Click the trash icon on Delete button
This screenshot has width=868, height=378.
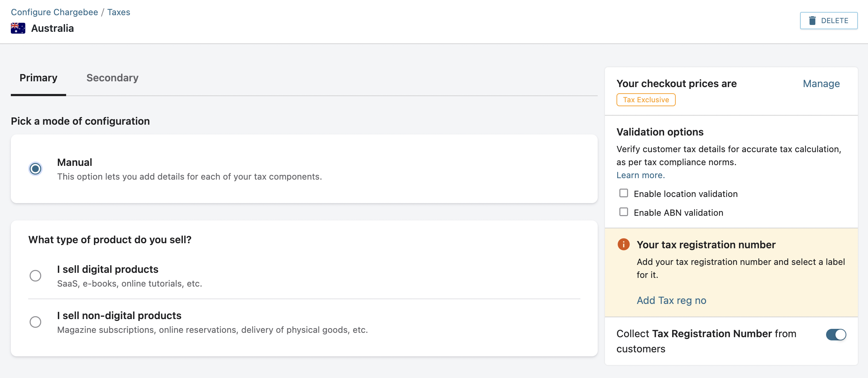(x=812, y=21)
